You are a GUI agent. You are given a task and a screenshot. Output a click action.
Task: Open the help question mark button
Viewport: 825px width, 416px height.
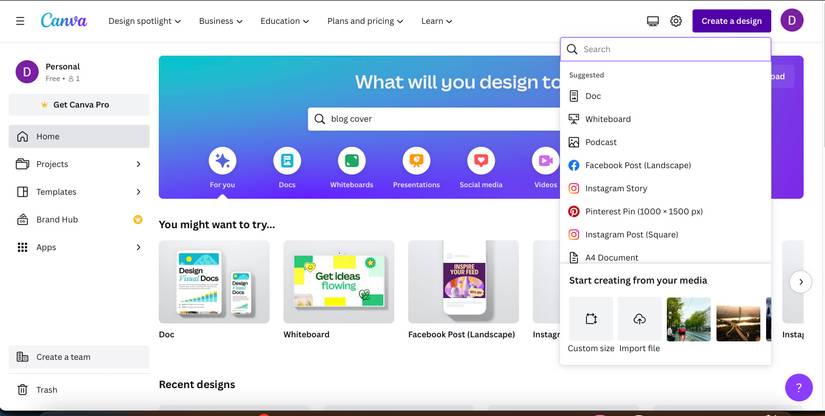click(x=799, y=388)
